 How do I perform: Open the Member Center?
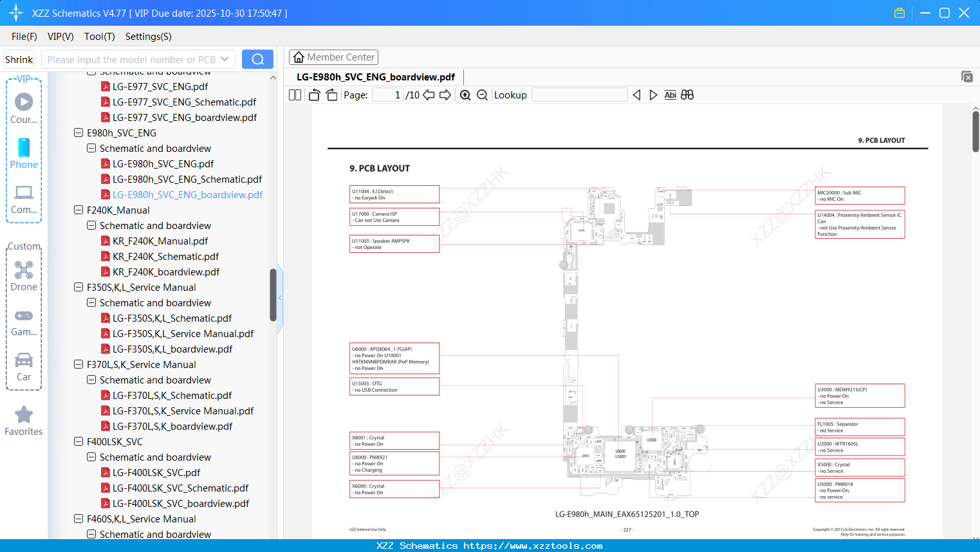[333, 57]
